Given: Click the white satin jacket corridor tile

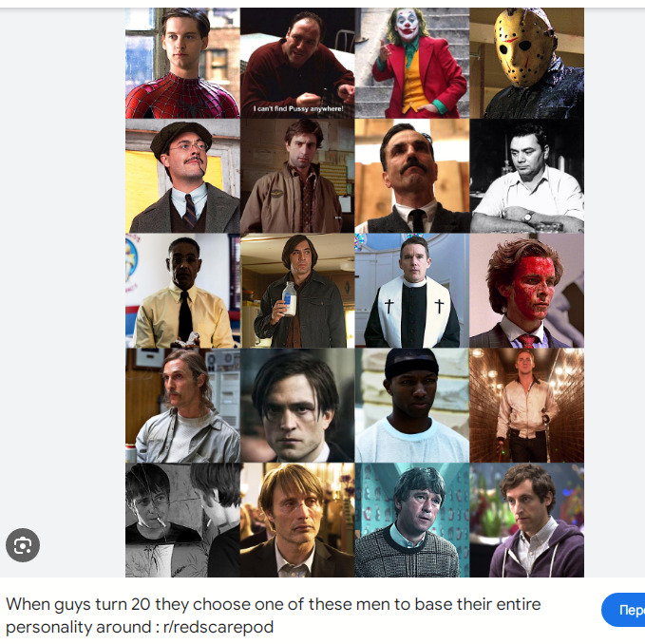Looking at the screenshot, I should (x=527, y=406).
